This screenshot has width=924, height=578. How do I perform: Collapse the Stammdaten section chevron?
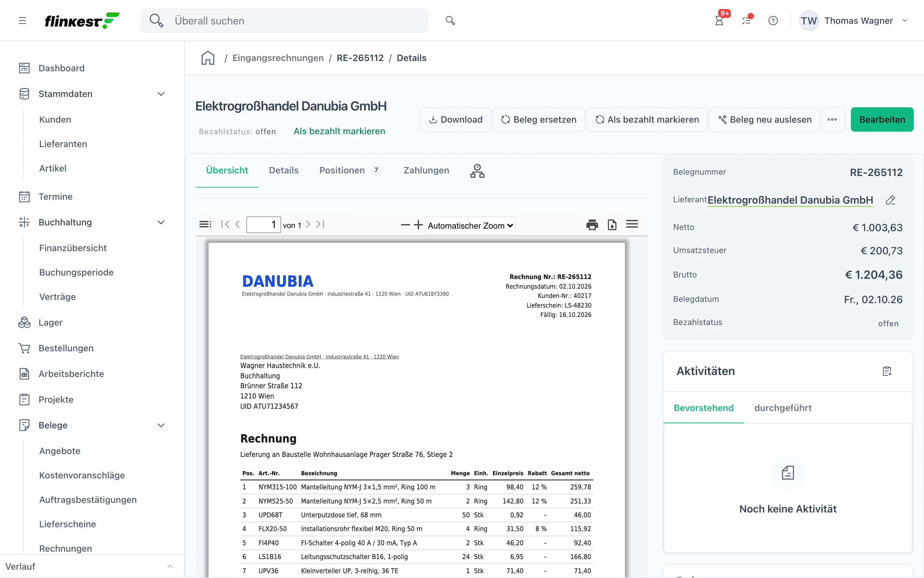tap(161, 94)
